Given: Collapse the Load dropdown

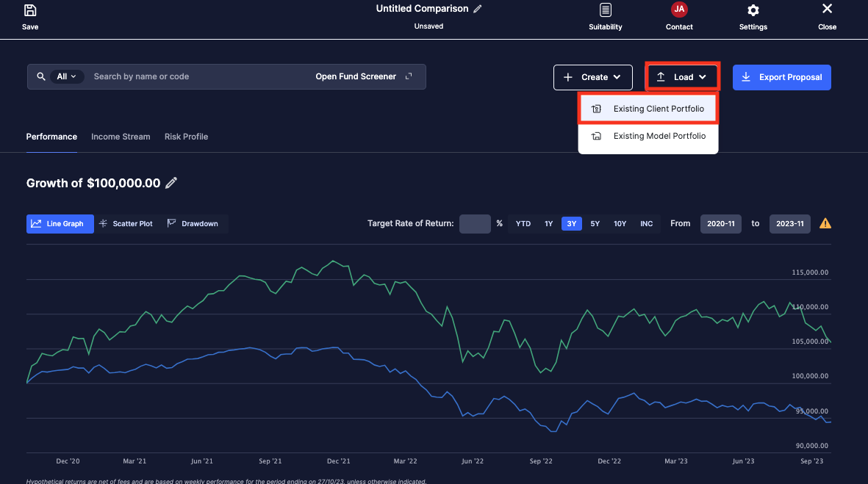Looking at the screenshot, I should (x=682, y=77).
